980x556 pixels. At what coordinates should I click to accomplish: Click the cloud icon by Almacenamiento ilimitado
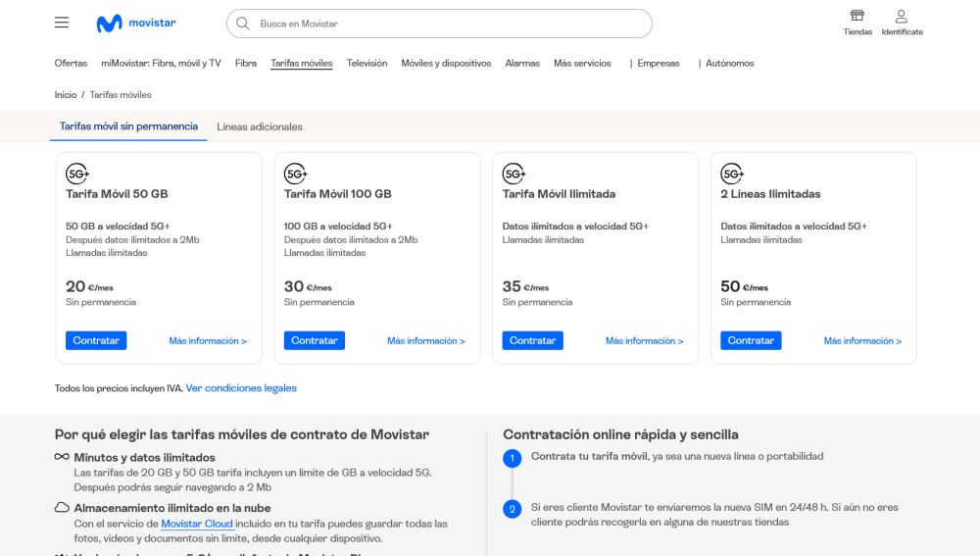[62, 507]
